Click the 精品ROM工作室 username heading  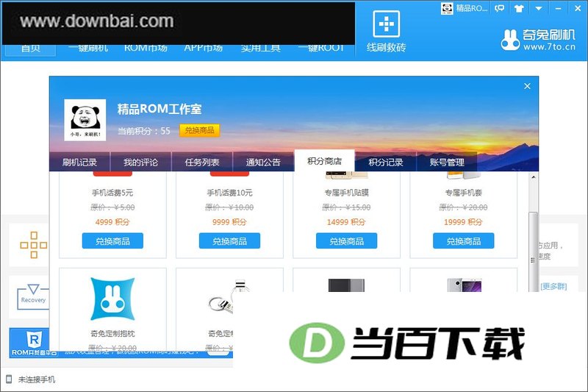[159, 109]
